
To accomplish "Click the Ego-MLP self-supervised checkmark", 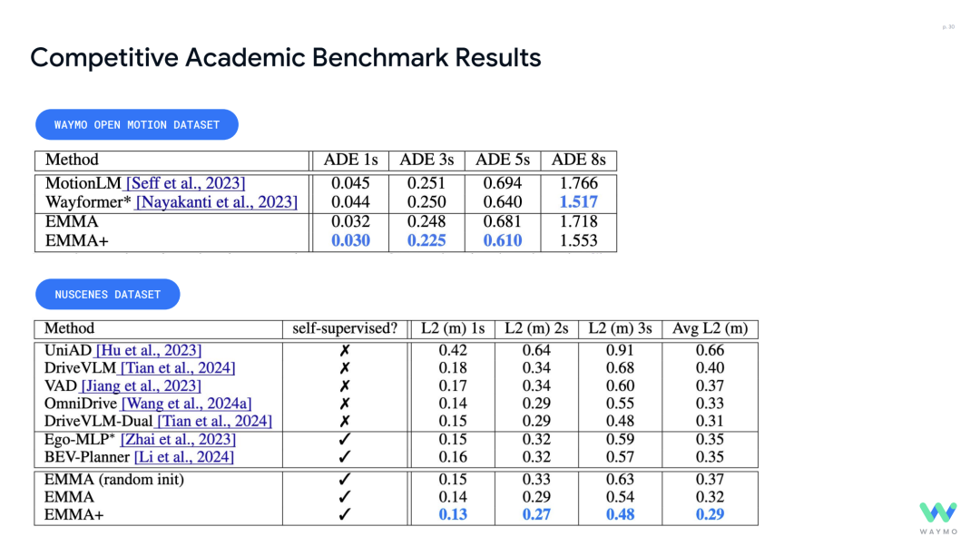I will pyautogui.click(x=345, y=439).
